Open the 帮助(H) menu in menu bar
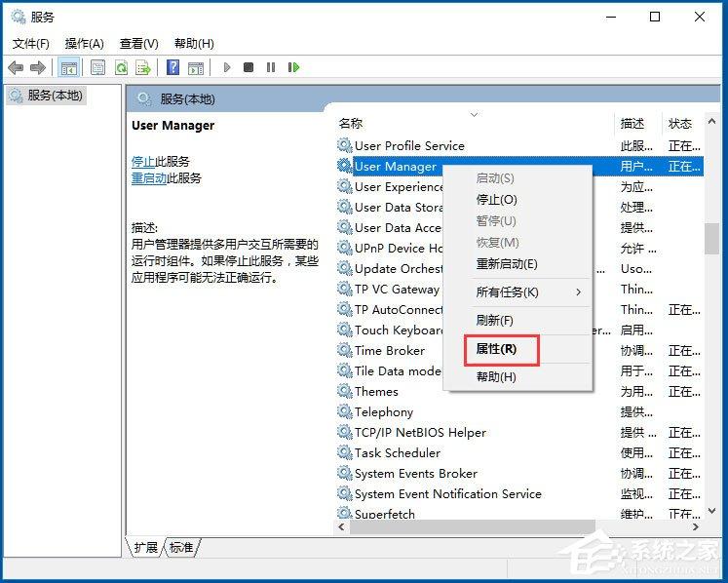This screenshot has width=728, height=583. (x=194, y=44)
